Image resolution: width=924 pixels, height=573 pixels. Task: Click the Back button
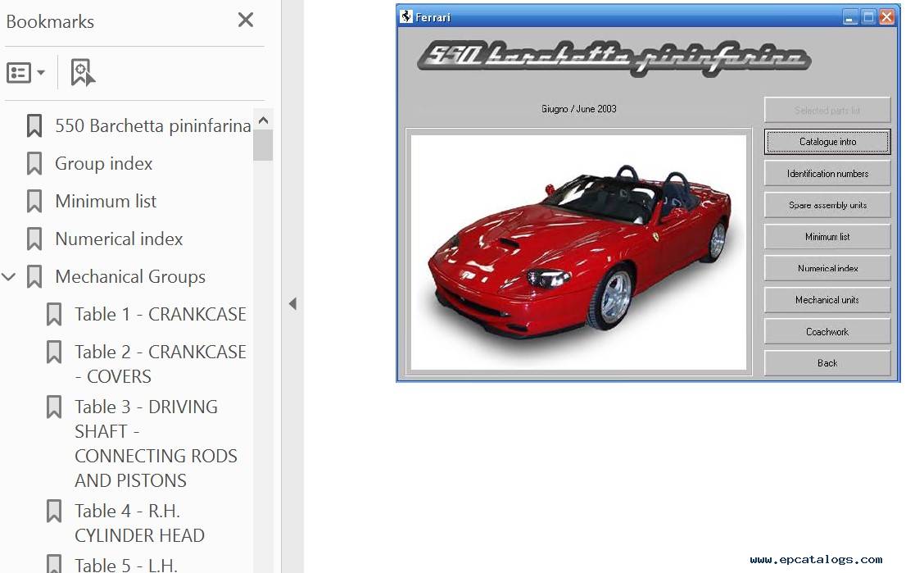point(827,363)
